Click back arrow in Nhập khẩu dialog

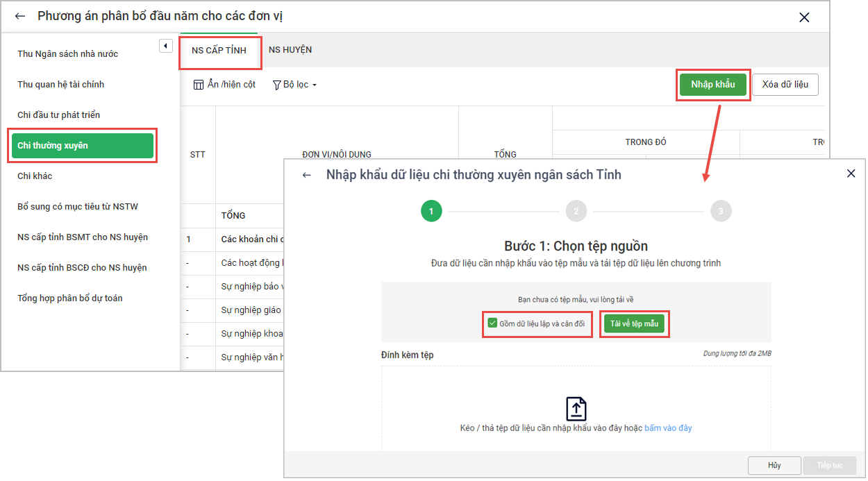306,175
